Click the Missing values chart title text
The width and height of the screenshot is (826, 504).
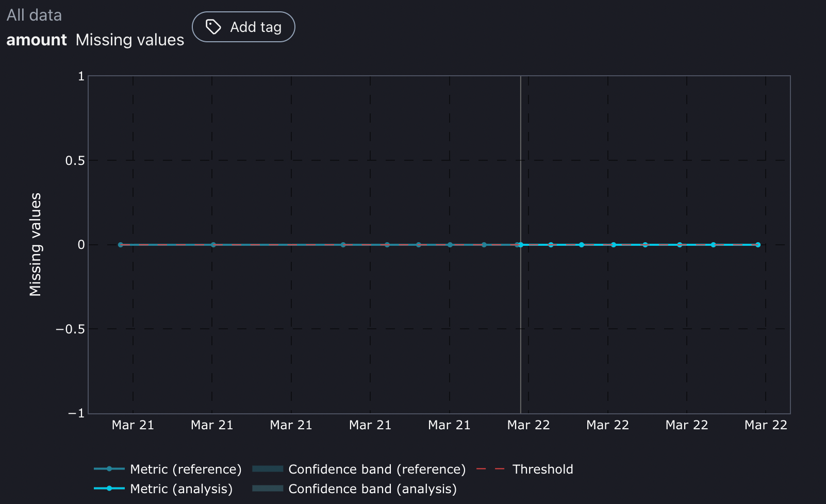tap(130, 40)
